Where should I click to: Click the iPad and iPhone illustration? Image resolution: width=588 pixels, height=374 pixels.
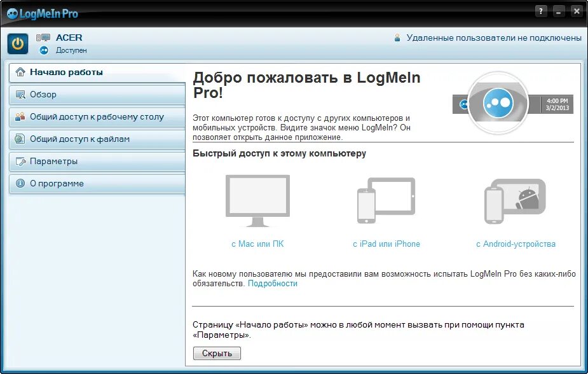click(386, 200)
